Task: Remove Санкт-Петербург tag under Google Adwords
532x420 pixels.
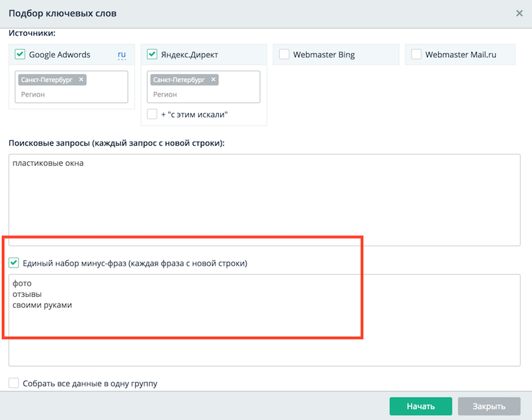Action: 81,80
